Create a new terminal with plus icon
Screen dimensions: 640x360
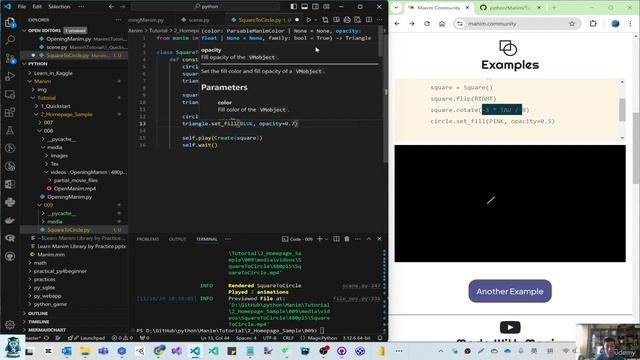pyautogui.click(x=320, y=239)
